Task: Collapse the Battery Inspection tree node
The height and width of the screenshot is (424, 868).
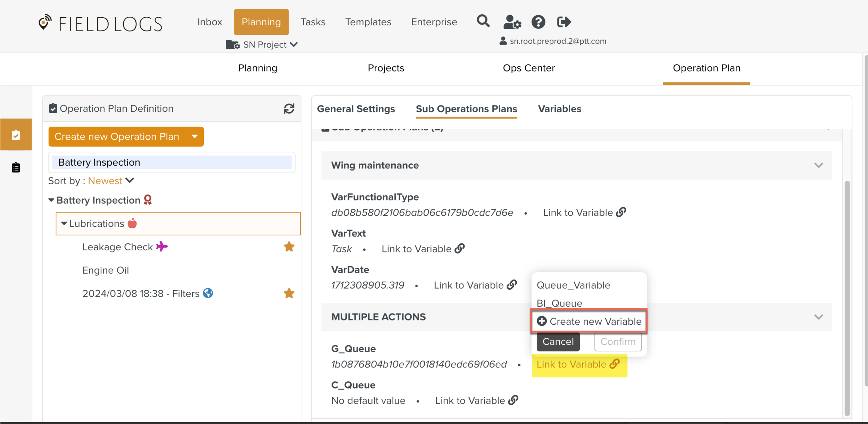Action: (x=51, y=200)
